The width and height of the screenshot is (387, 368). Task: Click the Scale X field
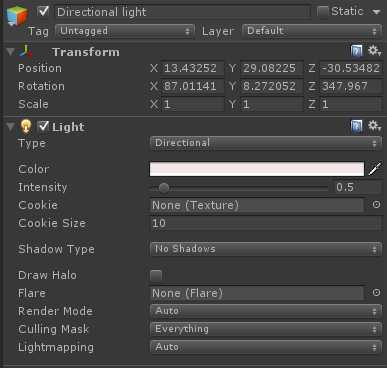[193, 104]
